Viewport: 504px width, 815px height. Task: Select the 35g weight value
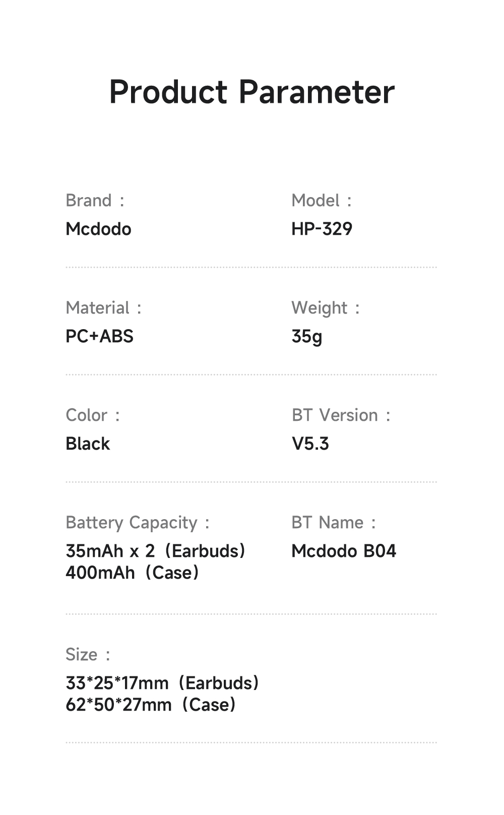click(x=306, y=337)
